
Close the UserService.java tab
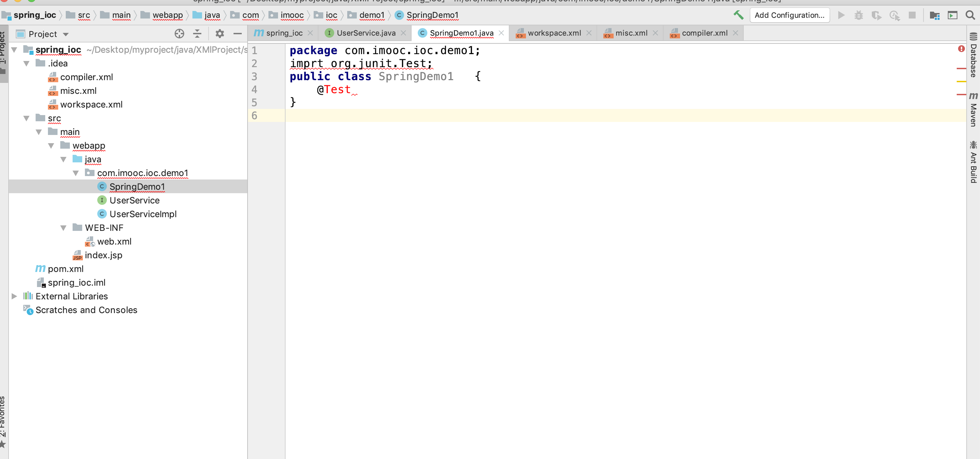tap(403, 33)
